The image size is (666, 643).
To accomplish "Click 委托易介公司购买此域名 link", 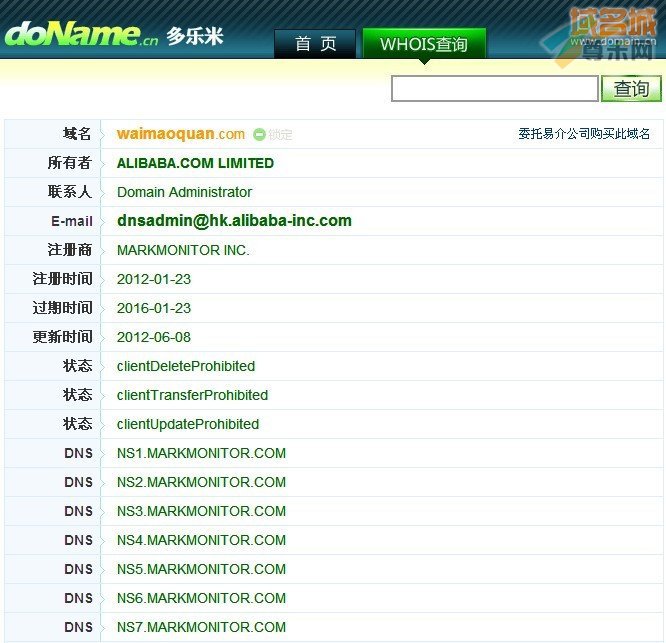I will click(584, 134).
